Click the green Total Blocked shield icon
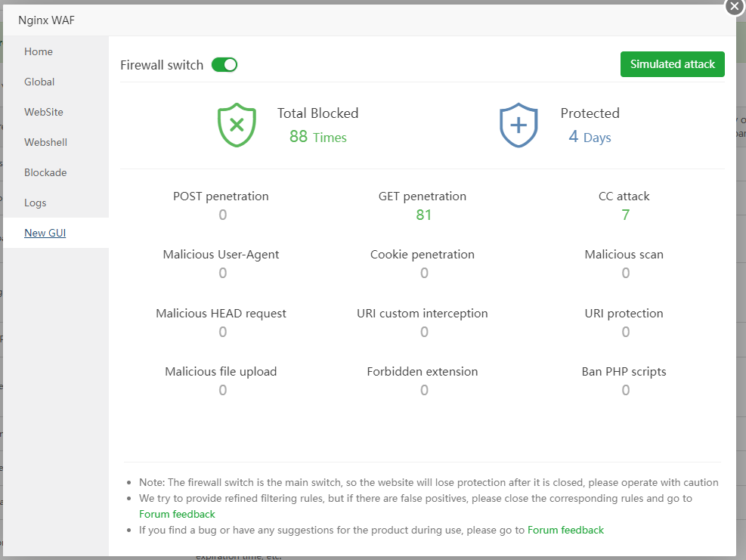 (x=237, y=125)
